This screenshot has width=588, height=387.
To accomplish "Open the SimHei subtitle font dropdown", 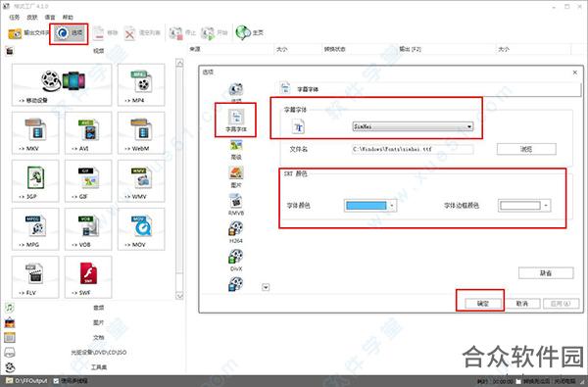I will pos(413,126).
